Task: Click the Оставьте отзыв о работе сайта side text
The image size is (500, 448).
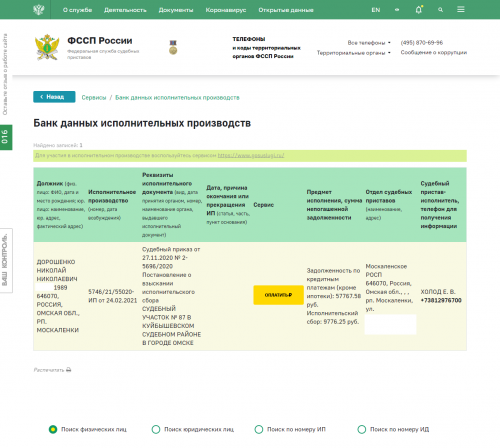Action: pos(5,74)
